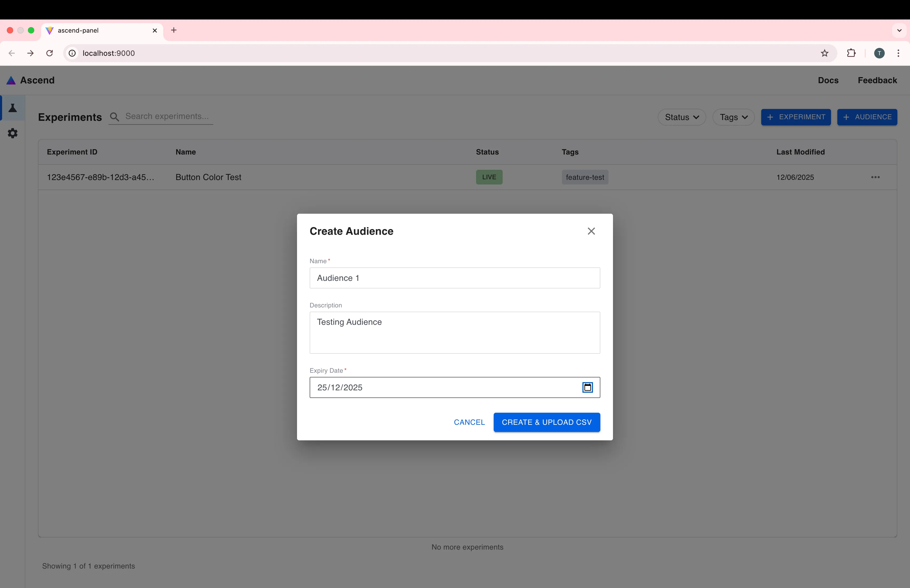Image resolution: width=910 pixels, height=588 pixels.
Task: Open the Docs menu item
Action: 828,80
